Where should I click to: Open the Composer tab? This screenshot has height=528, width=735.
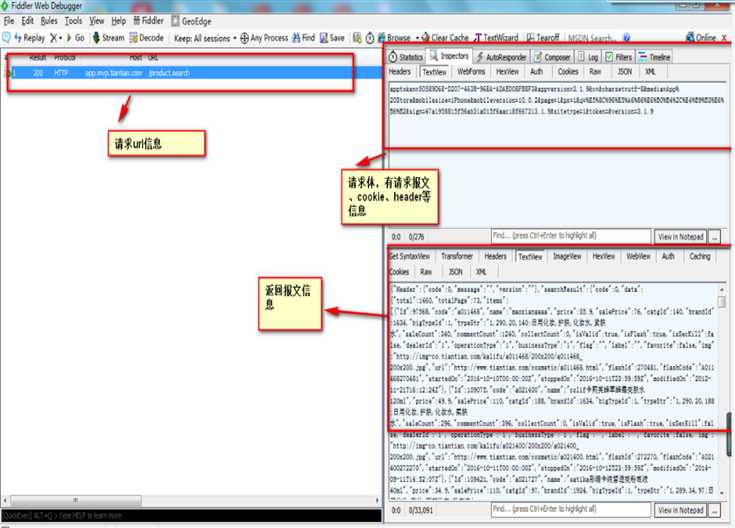[x=552, y=57]
